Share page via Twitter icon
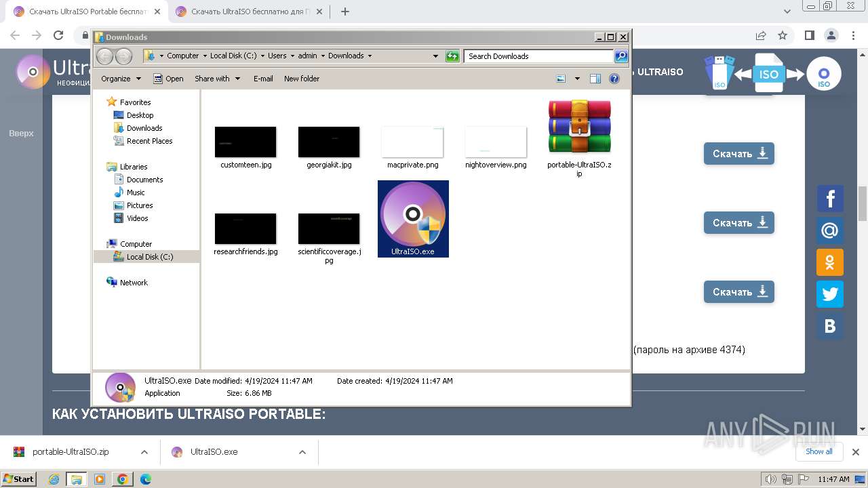Image resolution: width=868 pixels, height=488 pixels. [x=830, y=294]
